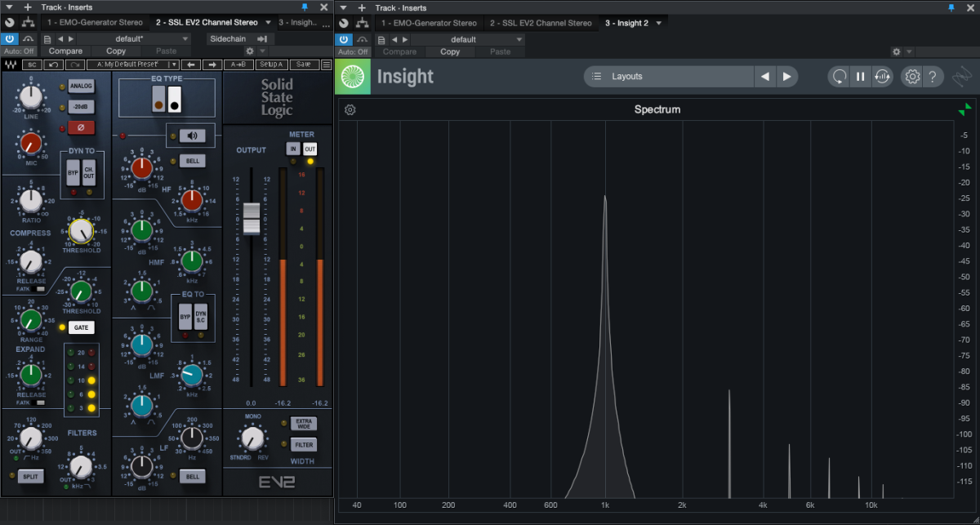The width and height of the screenshot is (980, 525).
Task: Open routing icon in the SSL insert window
Action: 29,22
